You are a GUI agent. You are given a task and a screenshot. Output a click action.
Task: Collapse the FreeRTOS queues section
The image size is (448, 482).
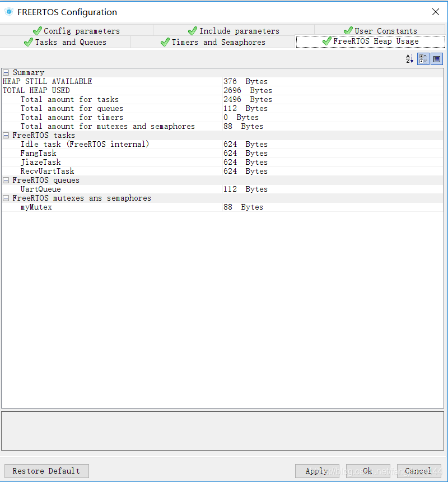6,180
